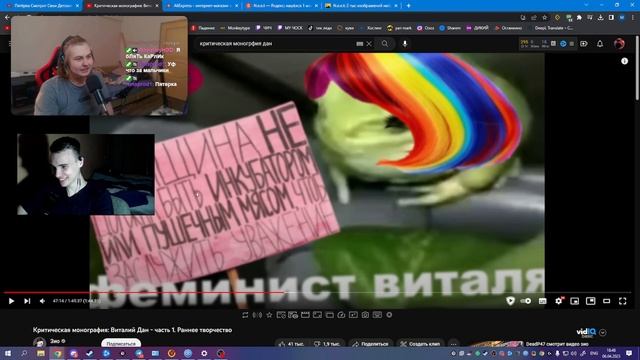Close the Критическая монография tab
This screenshot has height=360, width=640.
click(x=157, y=6)
